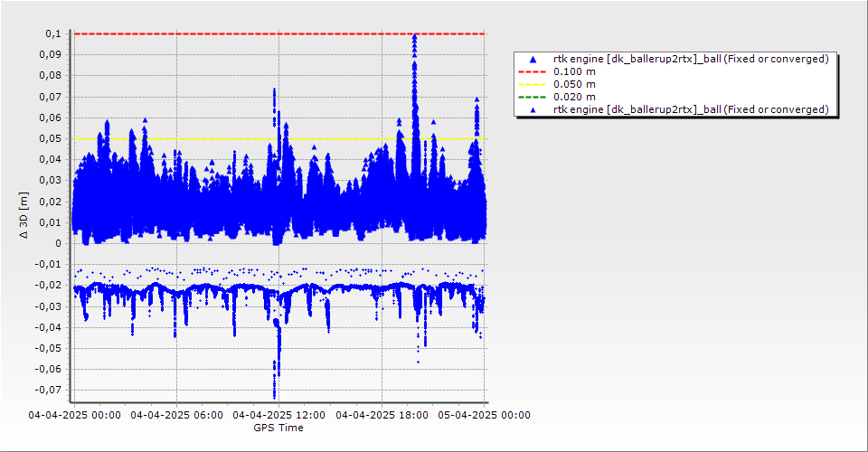This screenshot has height=452, width=868.
Task: Click the -0,05 y-axis label
Action: coord(49,349)
